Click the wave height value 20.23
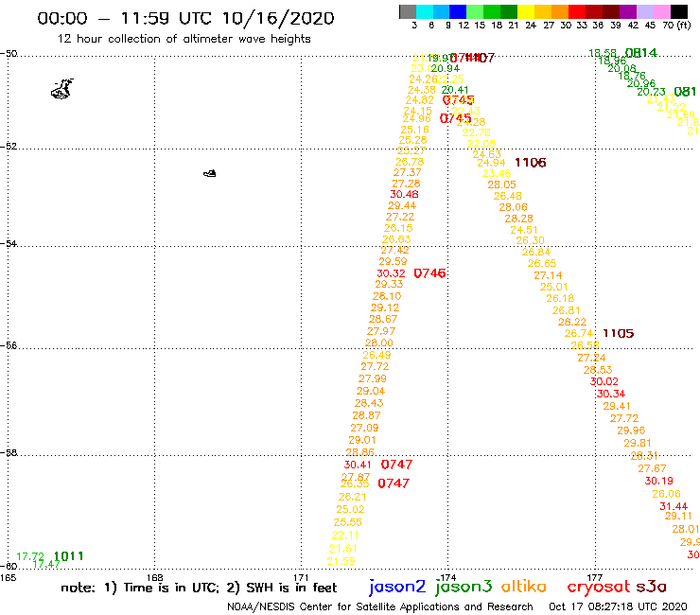This screenshot has height=615, width=700. pos(652,92)
